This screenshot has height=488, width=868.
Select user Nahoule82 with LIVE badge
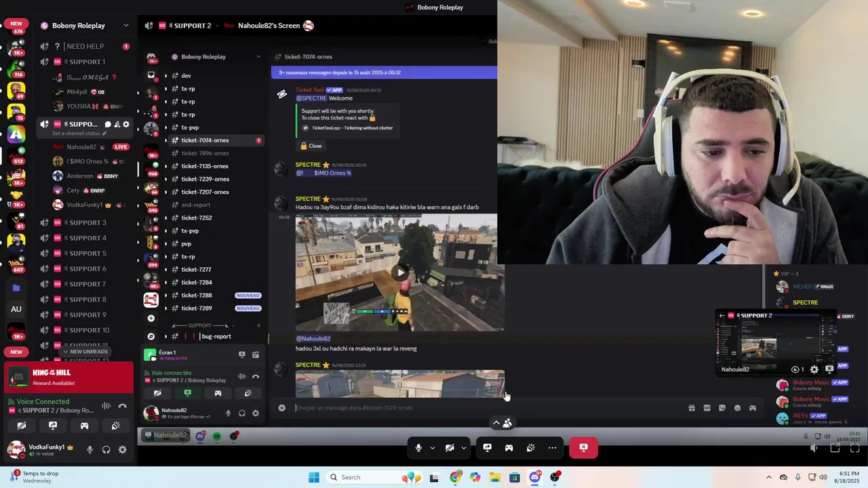[x=91, y=146]
